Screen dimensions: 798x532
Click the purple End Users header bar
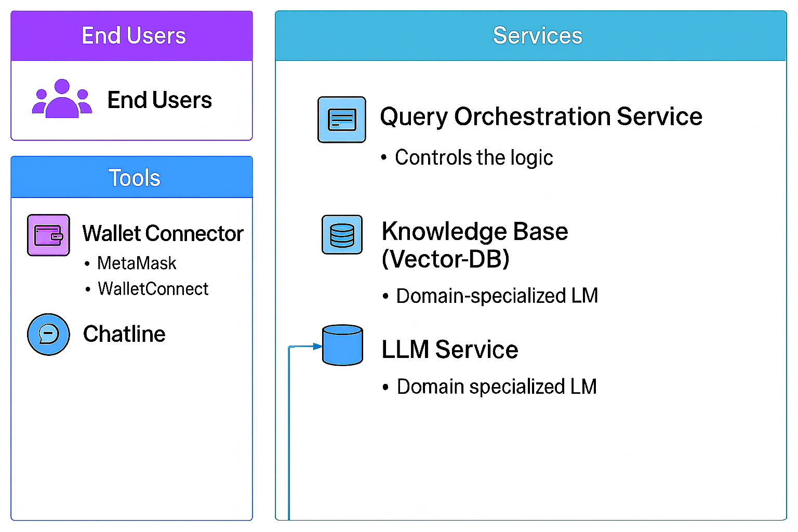[x=132, y=36]
